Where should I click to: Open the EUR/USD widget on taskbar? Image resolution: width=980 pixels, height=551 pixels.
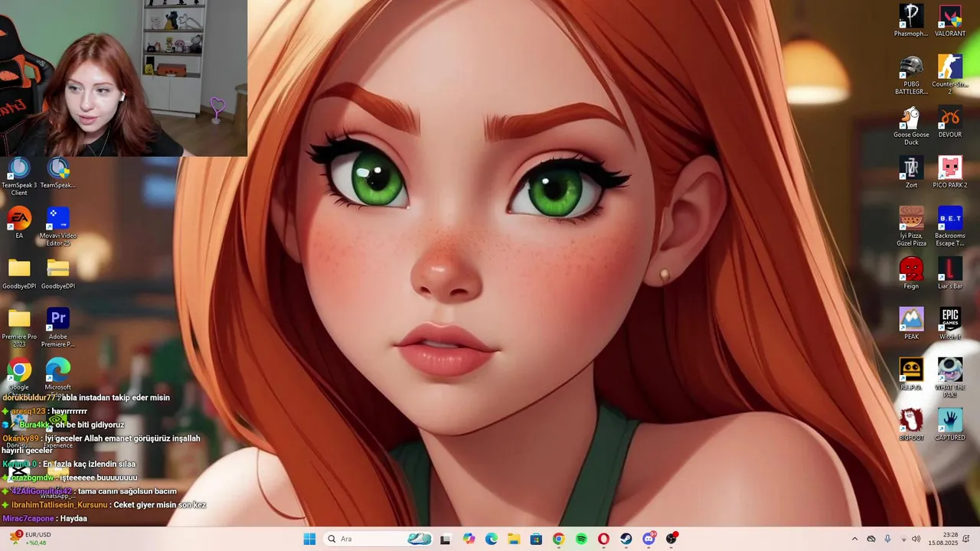(x=30, y=539)
